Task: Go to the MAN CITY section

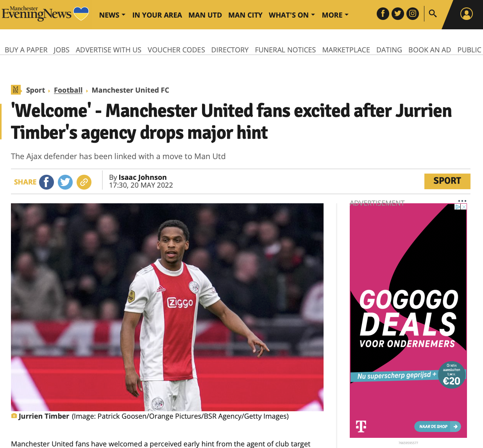Action: [x=245, y=15]
